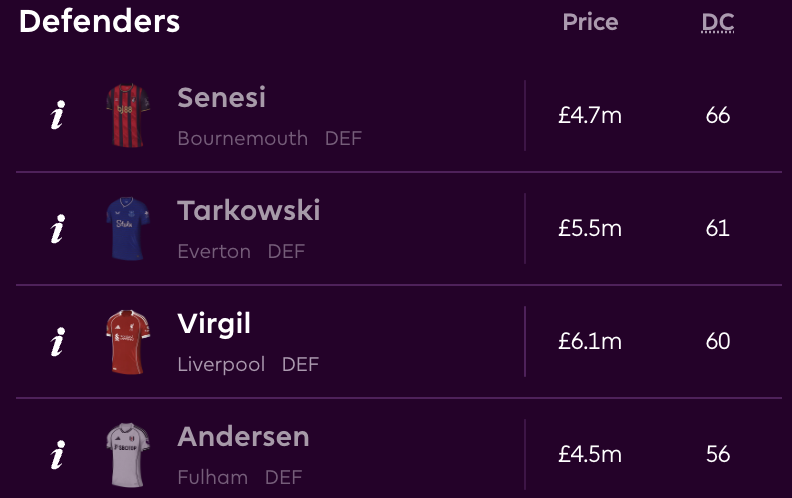
Task: Open info icon for Virgil
Action: click(58, 342)
